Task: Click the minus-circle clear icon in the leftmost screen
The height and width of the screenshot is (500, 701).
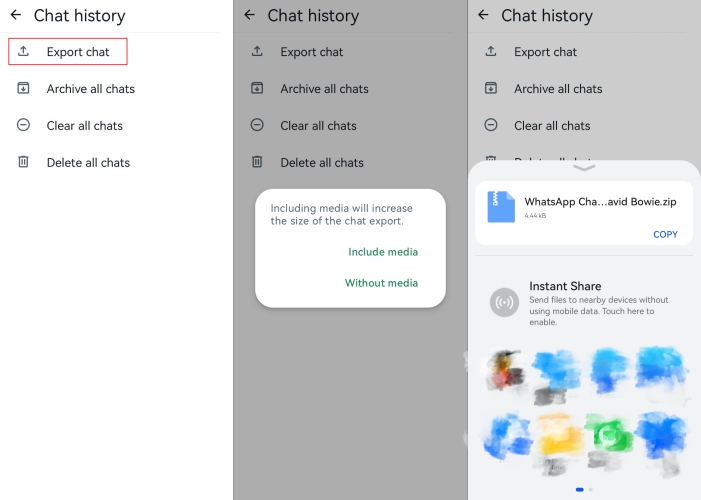Action: tap(23, 125)
